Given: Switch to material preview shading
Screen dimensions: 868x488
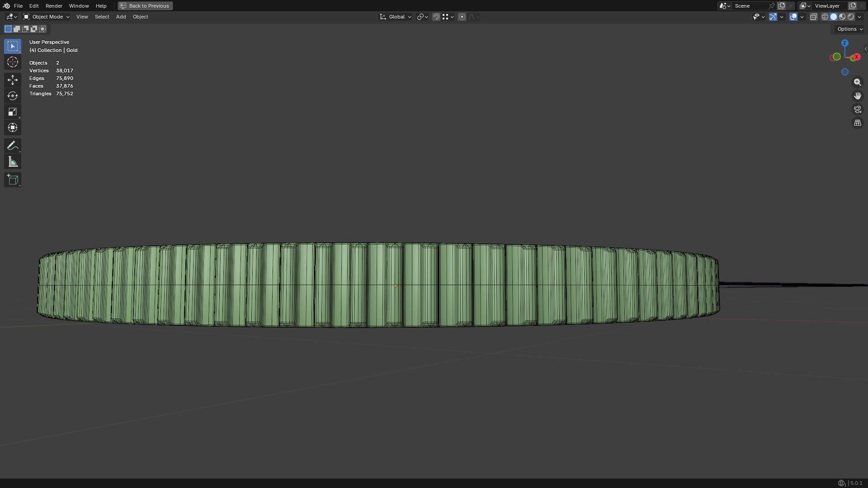Looking at the screenshot, I should tap(842, 17).
